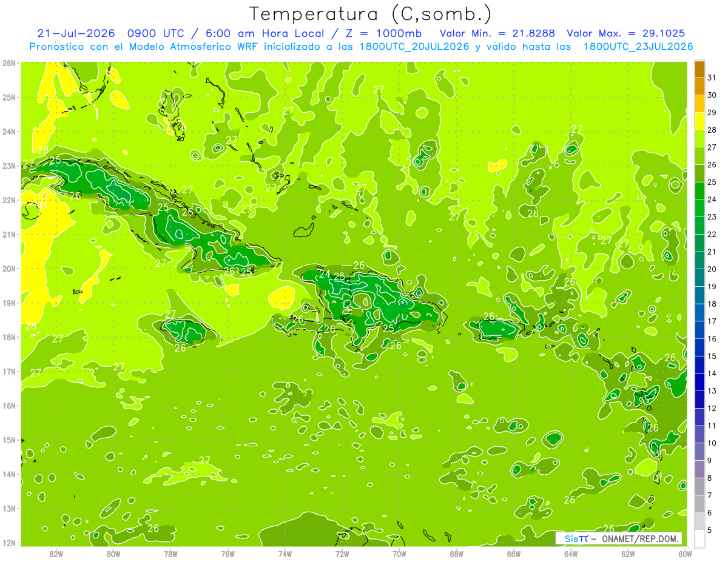The width and height of the screenshot is (728, 562).
Task: Click the "10" legend value label
Action: click(712, 443)
